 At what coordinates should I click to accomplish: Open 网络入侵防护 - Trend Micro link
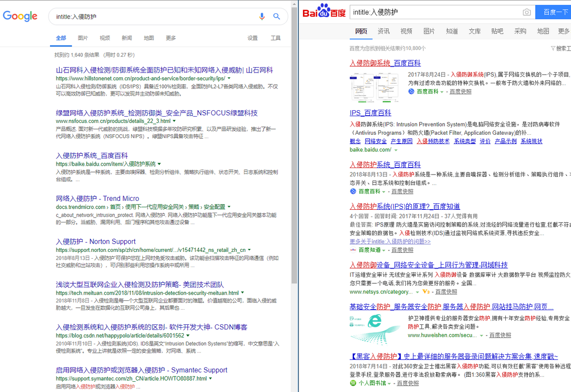click(97, 198)
